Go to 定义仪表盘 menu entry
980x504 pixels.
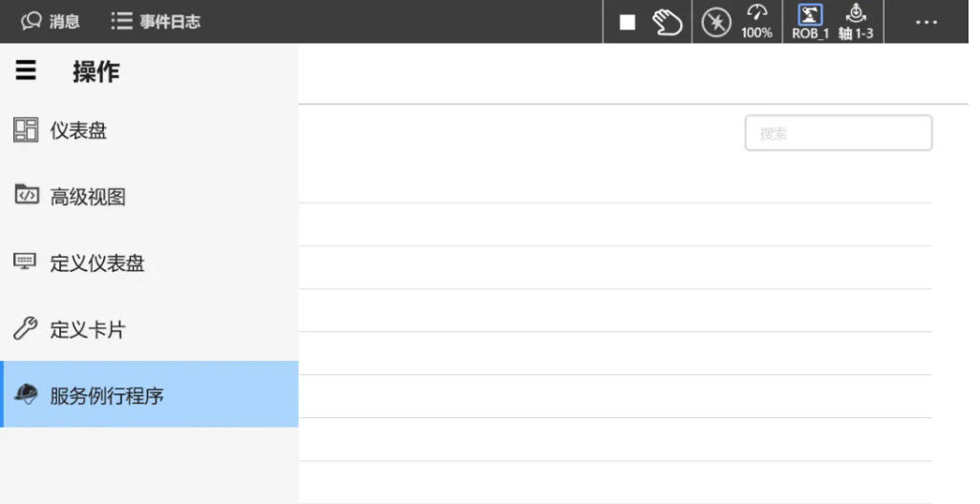97,263
